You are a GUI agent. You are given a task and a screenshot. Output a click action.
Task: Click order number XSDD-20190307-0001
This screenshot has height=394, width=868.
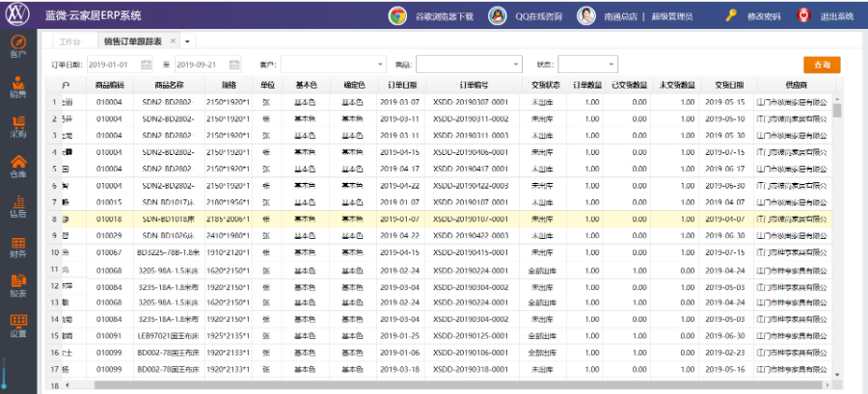pos(471,102)
